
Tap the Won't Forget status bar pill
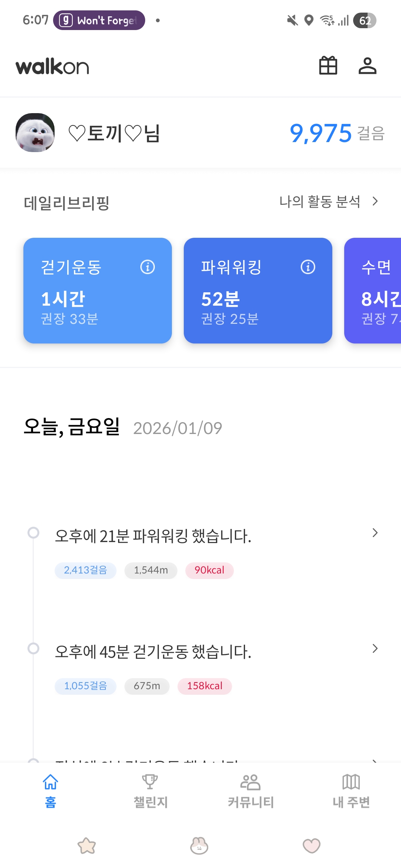click(99, 20)
